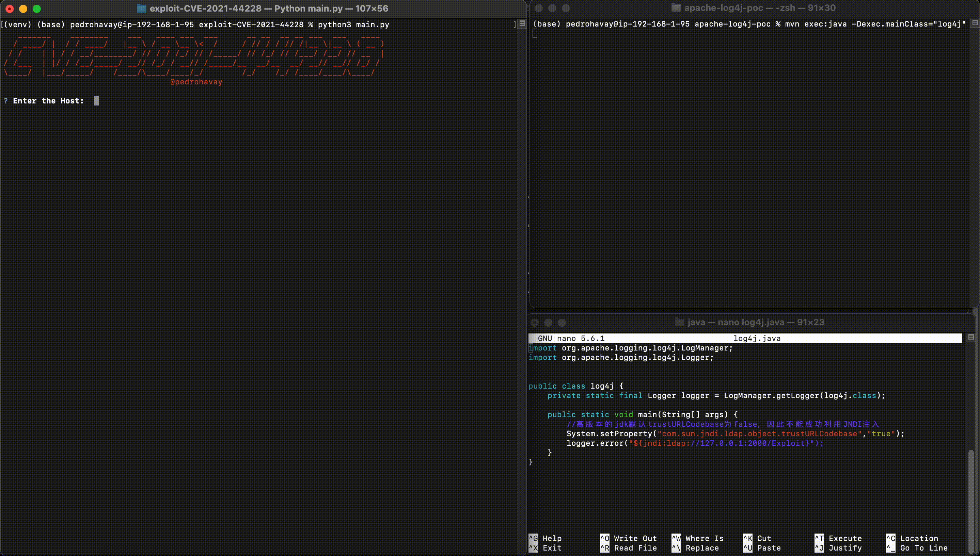Click the split pane icon in apache-log4j-poc window
The width and height of the screenshot is (980, 556).
(975, 23)
